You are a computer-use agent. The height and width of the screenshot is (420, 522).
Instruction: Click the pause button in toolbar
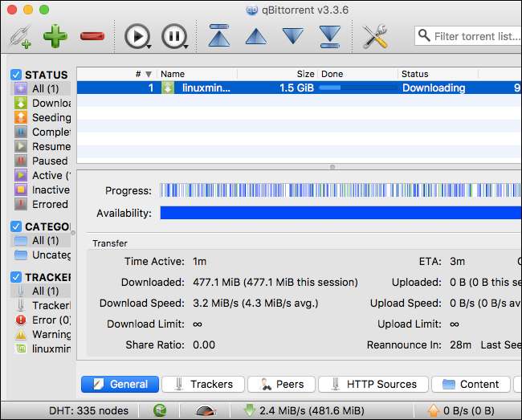[x=174, y=36]
